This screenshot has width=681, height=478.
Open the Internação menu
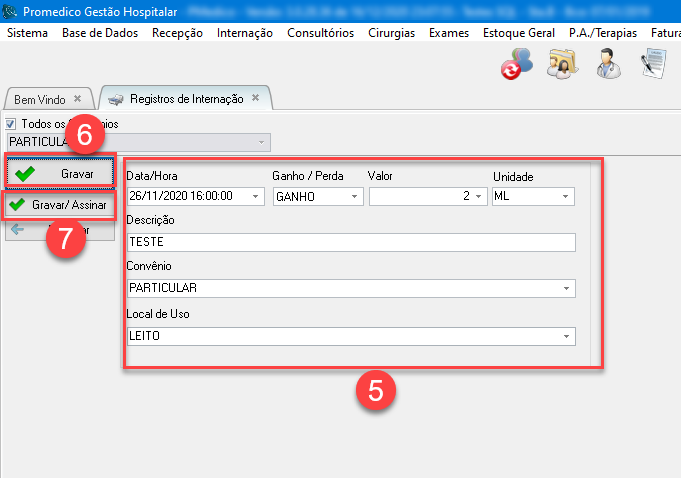pos(244,33)
